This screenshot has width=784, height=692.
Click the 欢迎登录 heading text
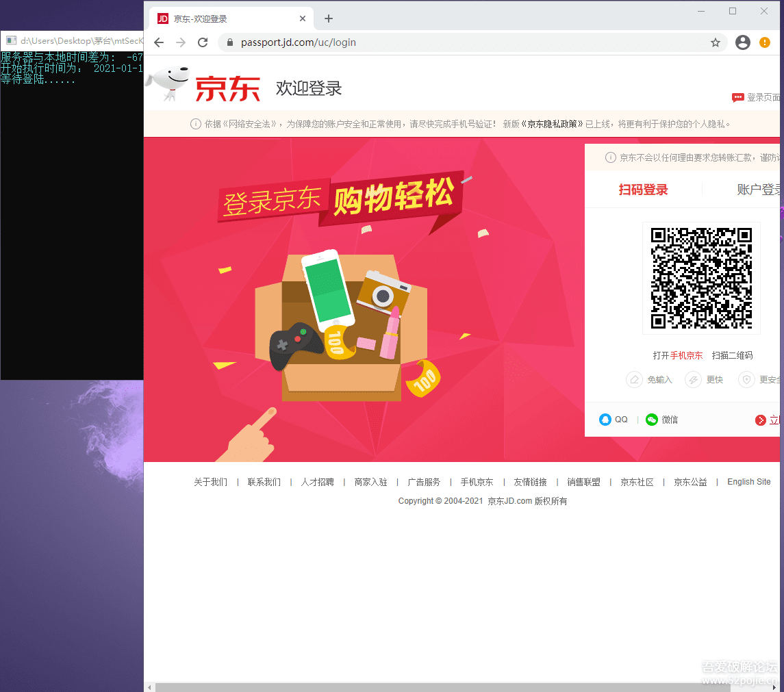click(309, 88)
